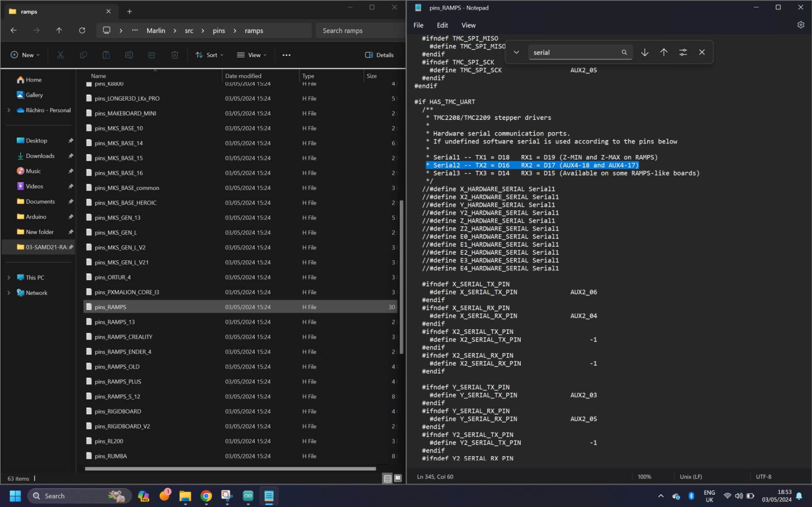This screenshot has height=507, width=812.
Task: Open find options in Notepad search bar
Action: click(683, 52)
